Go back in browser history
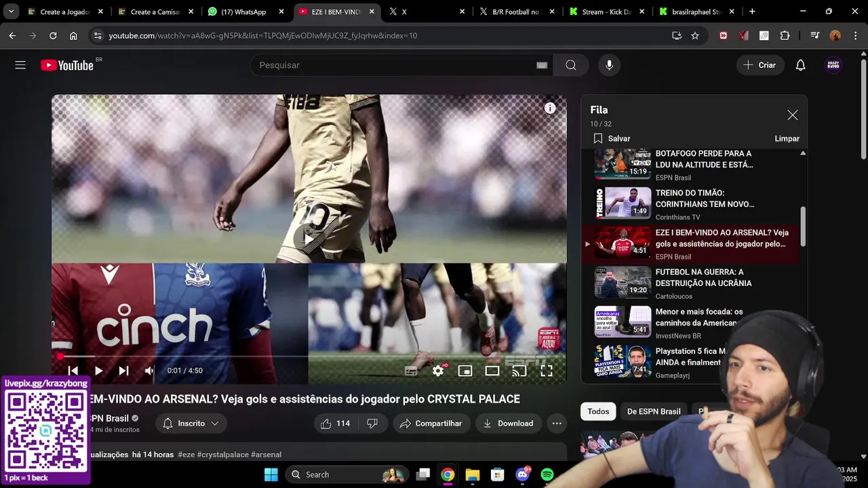 click(12, 35)
